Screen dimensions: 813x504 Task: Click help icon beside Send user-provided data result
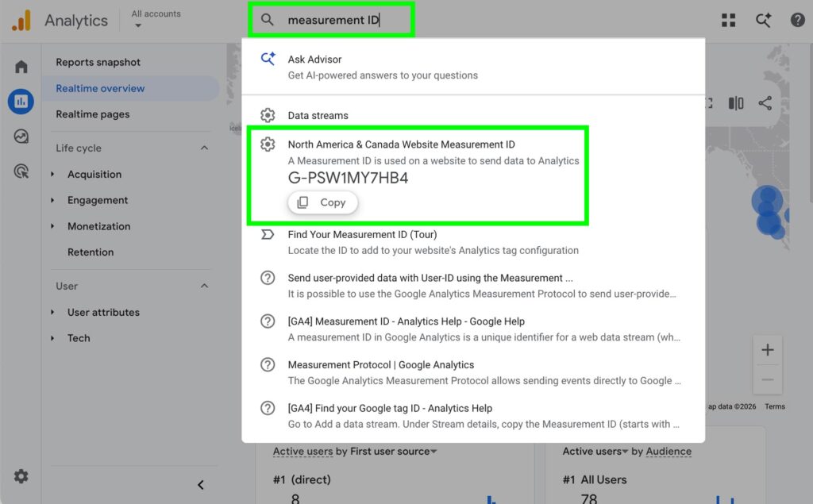tap(268, 278)
